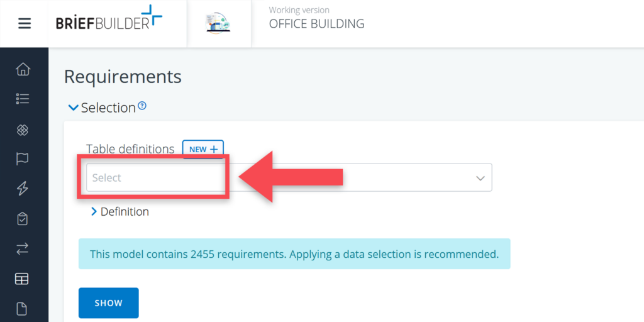Image resolution: width=644 pixels, height=322 pixels.
Task: Click the Table definitions Select field
Action: (154, 178)
